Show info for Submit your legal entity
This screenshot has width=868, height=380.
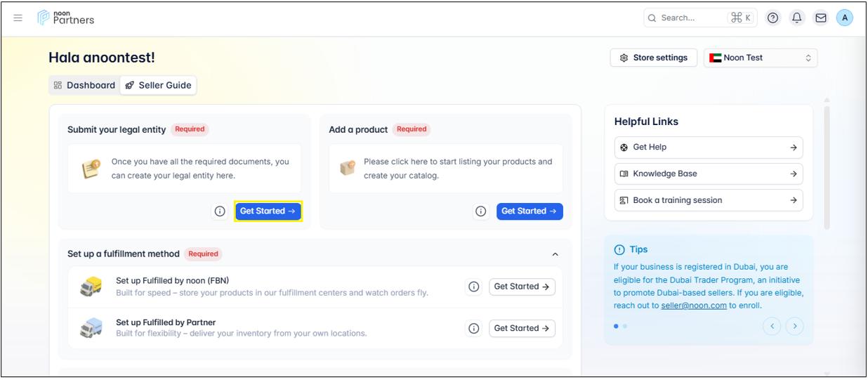pyautogui.click(x=220, y=211)
